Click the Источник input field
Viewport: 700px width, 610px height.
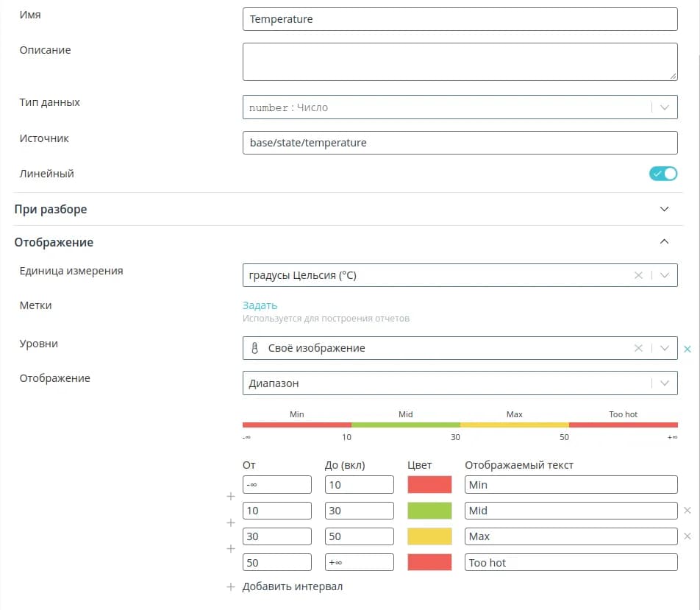pos(460,143)
